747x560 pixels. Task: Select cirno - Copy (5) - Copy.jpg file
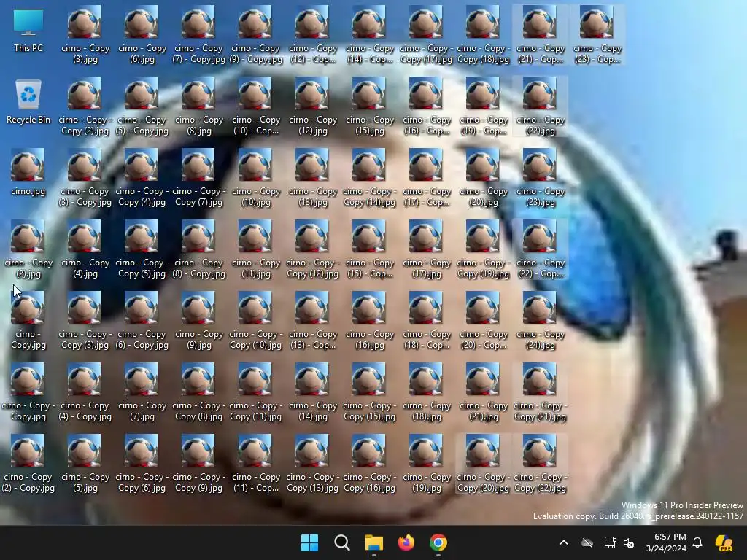(x=142, y=106)
